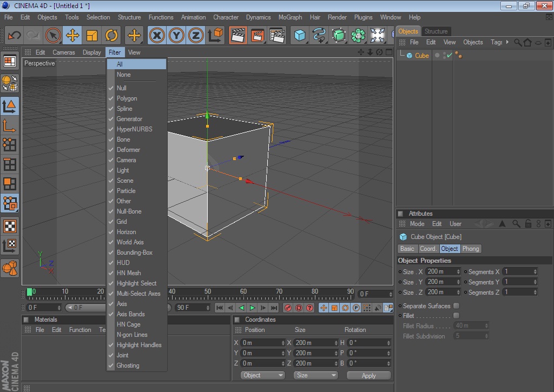The height and width of the screenshot is (392, 554).
Task: Toggle the World Axis filter
Action: pyautogui.click(x=137, y=242)
